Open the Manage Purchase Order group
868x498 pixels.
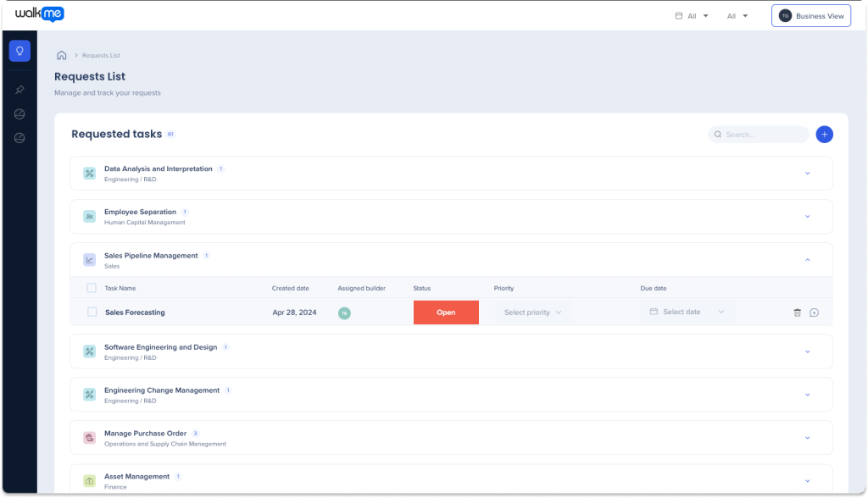pyautogui.click(x=807, y=438)
